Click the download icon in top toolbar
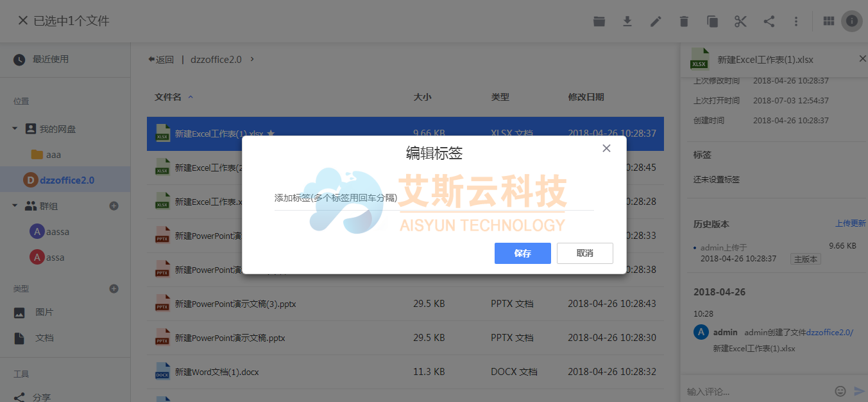The height and width of the screenshot is (402, 868). [x=627, y=21]
